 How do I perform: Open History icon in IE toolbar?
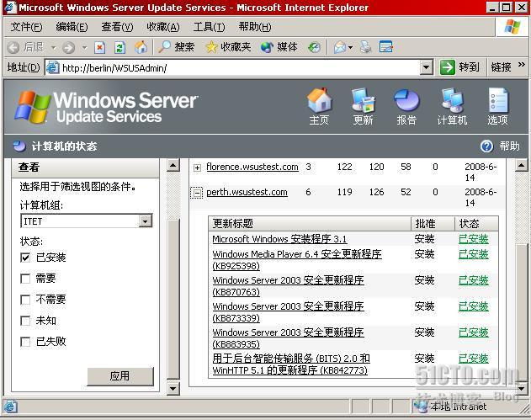314,47
